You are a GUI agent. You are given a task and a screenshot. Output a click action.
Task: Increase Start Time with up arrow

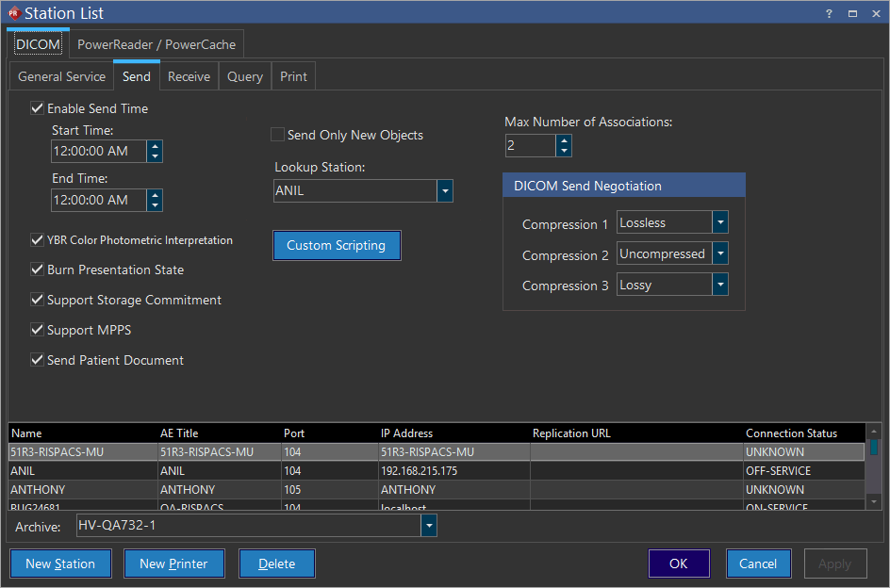(x=155, y=145)
